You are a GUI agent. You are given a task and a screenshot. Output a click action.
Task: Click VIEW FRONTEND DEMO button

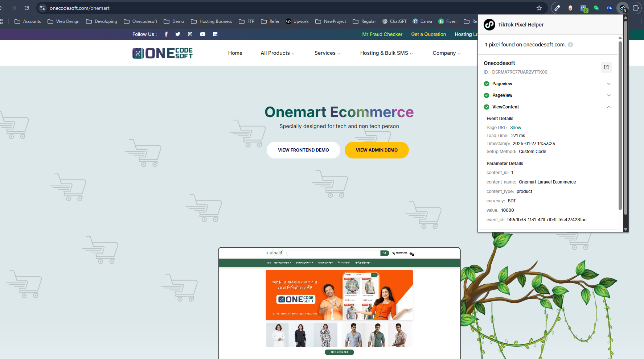click(303, 150)
